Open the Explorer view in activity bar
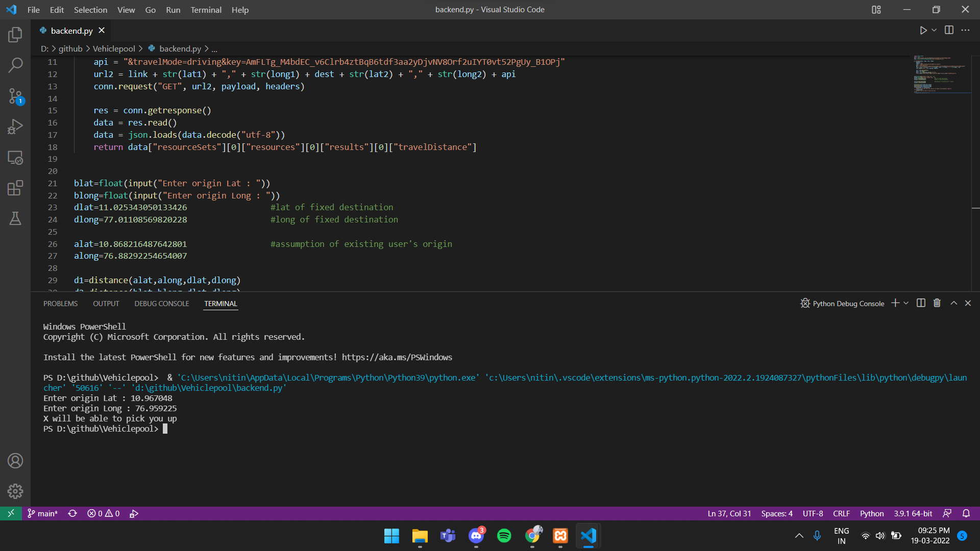The width and height of the screenshot is (980, 551). (x=15, y=35)
